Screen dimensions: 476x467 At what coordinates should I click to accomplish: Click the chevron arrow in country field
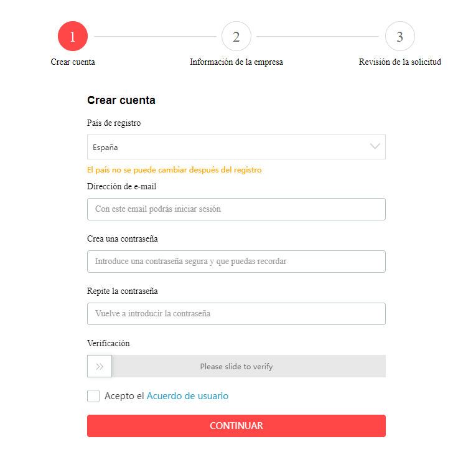click(375, 146)
